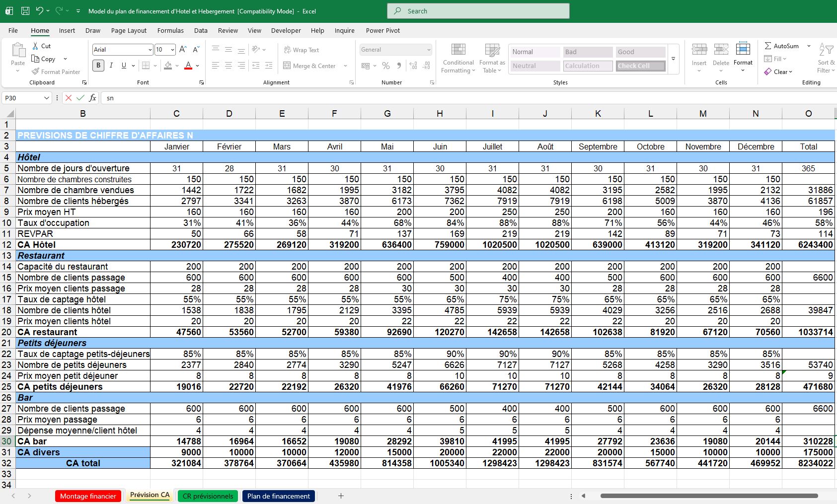Open fill color paint bucket

pyautogui.click(x=168, y=65)
